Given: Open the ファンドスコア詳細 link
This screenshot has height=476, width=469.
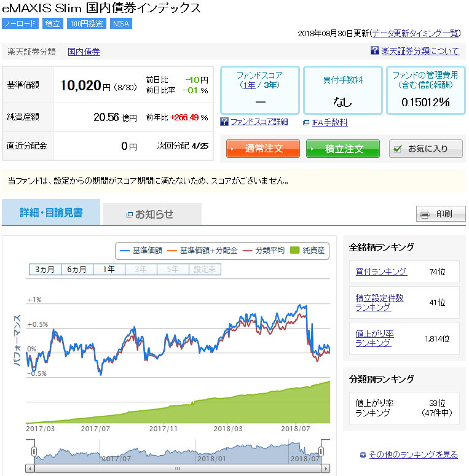Looking at the screenshot, I should pos(259,122).
